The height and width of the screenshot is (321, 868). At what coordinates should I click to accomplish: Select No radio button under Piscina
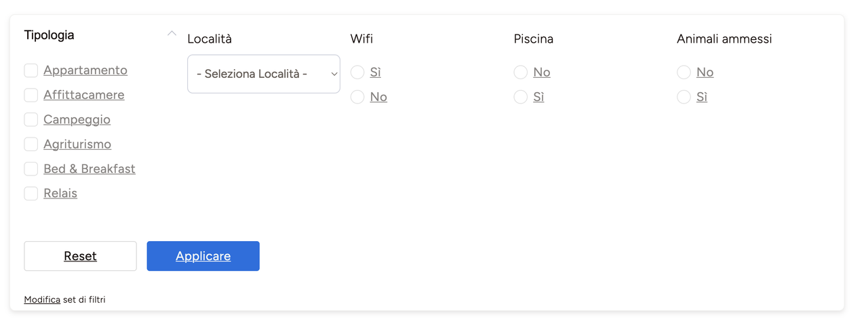click(x=521, y=72)
